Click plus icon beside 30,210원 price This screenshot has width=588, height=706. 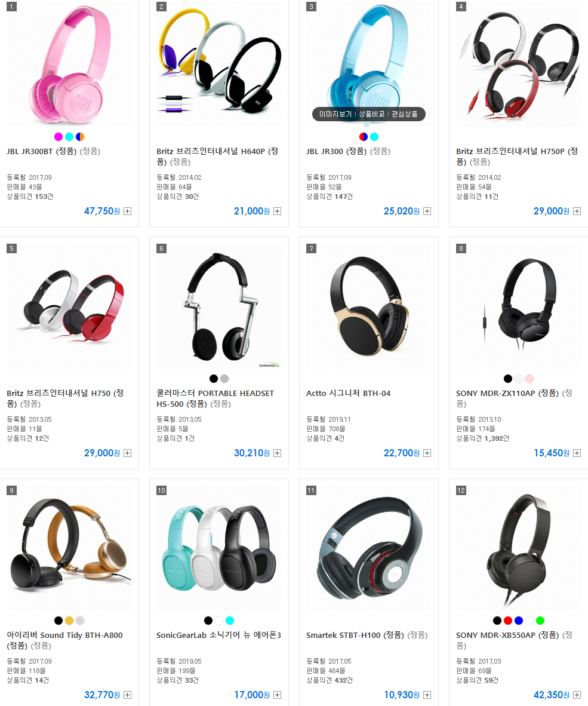(x=278, y=453)
